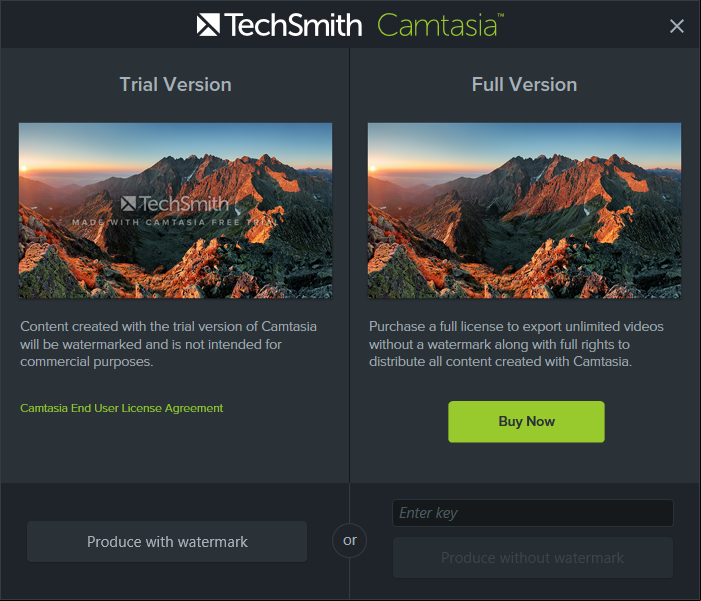Viewport: 701px width, 601px height.
Task: Click the Buy Now button
Action: (x=526, y=422)
